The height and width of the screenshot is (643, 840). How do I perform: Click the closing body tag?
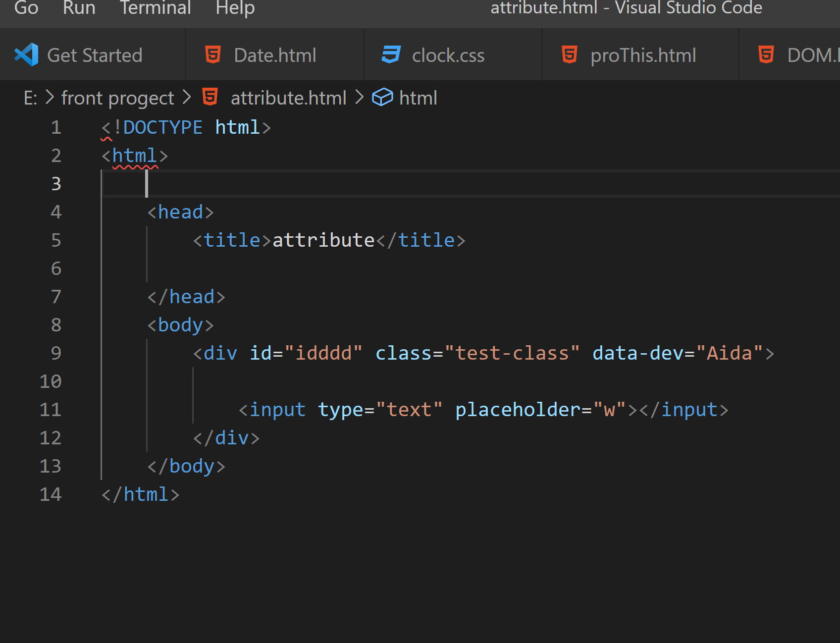pos(186,467)
